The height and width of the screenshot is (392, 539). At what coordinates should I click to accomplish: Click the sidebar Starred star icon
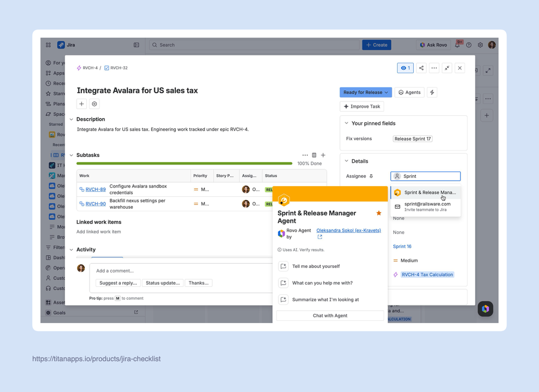click(x=49, y=93)
